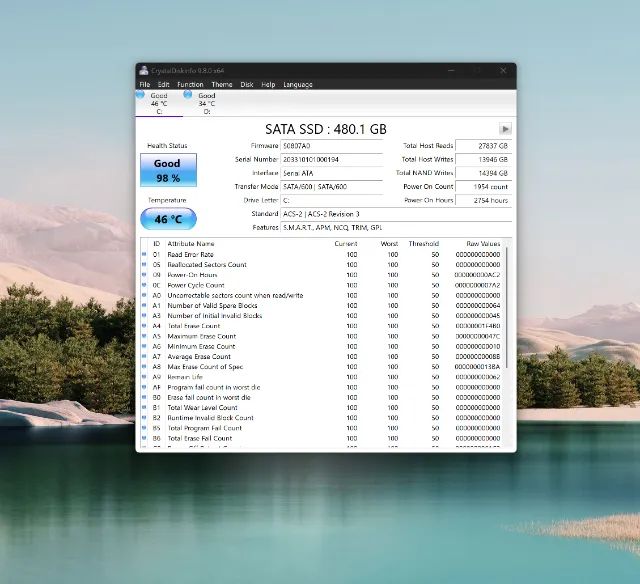This screenshot has width=640, height=584.
Task: Click the Threshold column header
Action: (x=423, y=244)
